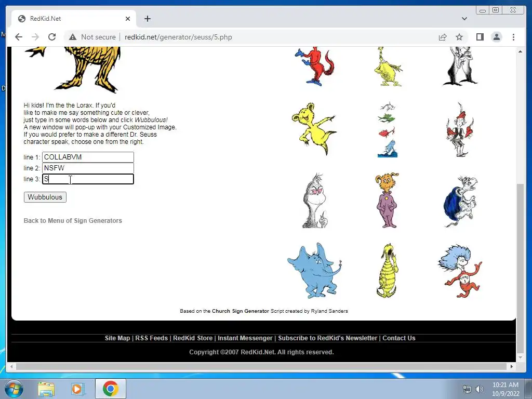Pick the Thing 1 character with blue hair
The width and height of the screenshot is (532, 399).
(x=460, y=271)
